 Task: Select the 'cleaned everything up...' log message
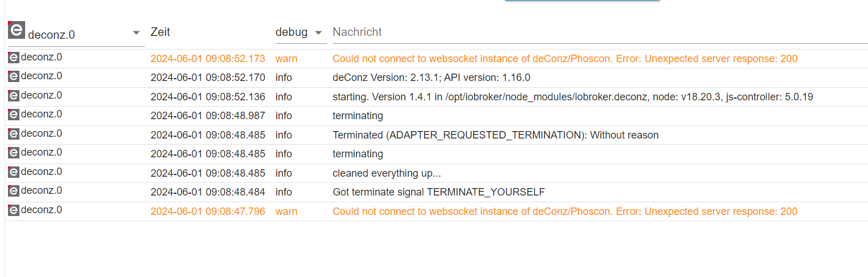[386, 173]
